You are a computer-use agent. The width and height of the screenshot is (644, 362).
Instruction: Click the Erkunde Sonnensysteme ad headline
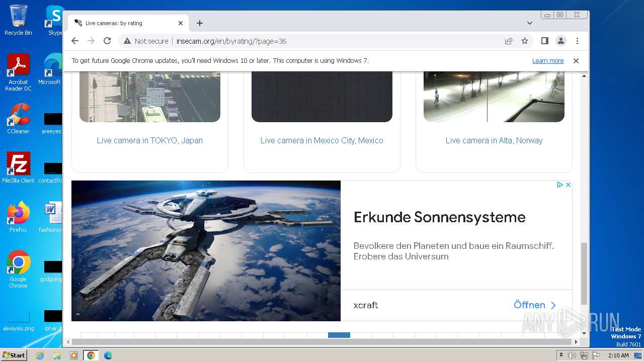point(439,217)
